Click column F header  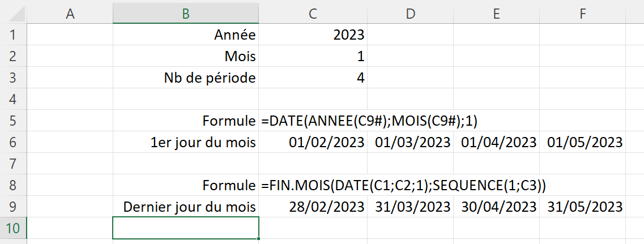pyautogui.click(x=582, y=14)
